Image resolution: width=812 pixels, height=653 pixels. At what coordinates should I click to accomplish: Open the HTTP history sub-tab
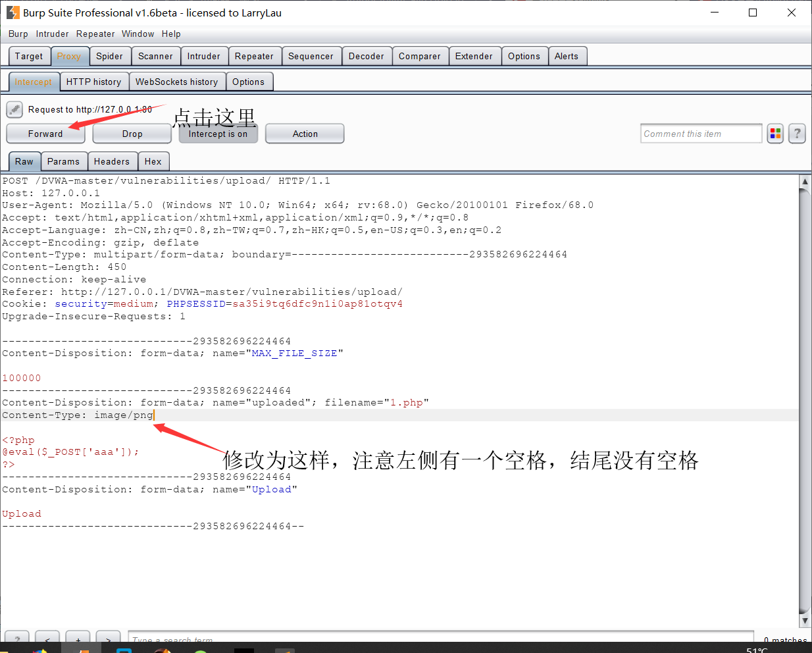coord(93,82)
